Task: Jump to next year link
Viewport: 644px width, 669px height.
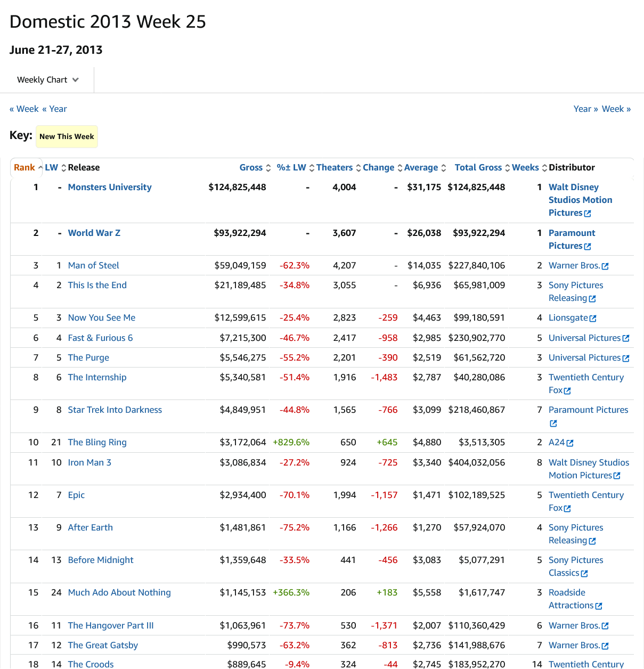Action: [585, 109]
